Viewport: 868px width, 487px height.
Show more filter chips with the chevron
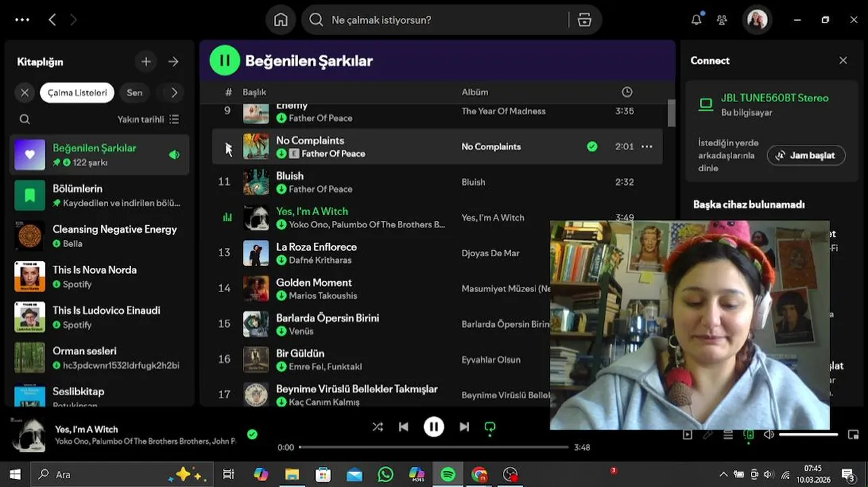tap(174, 93)
